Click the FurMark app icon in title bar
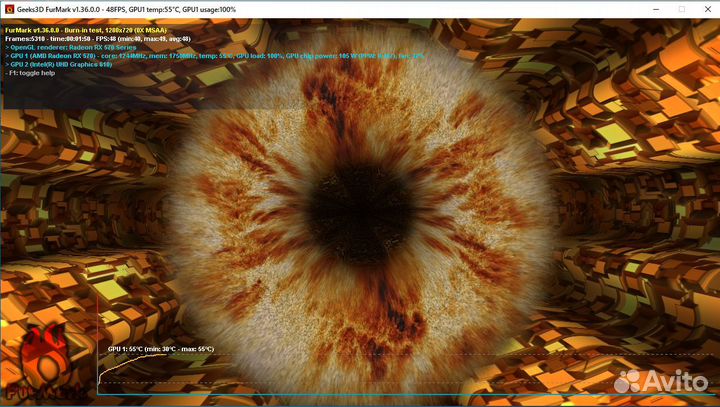The height and width of the screenshot is (407, 720). coord(8,9)
